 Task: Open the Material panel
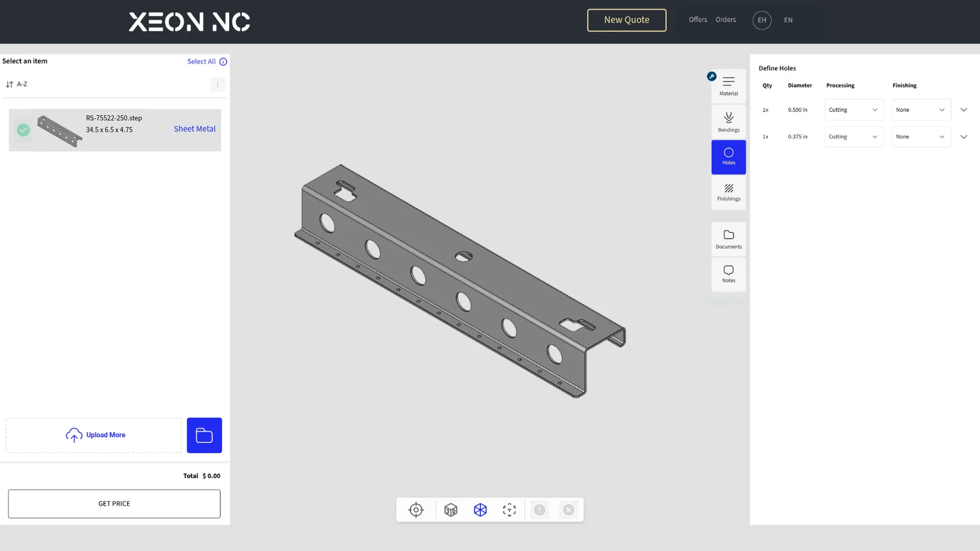tap(728, 86)
